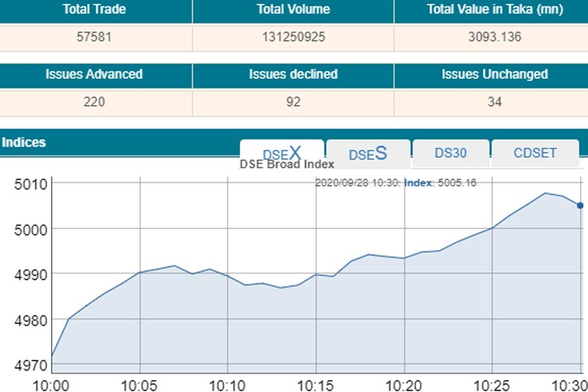Select the 220 issues advanced count
Screen dimensions: 588x392
click(94, 102)
